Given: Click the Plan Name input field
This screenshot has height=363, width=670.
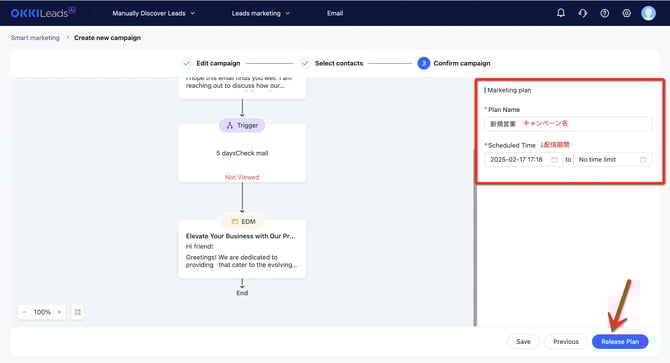Looking at the screenshot, I should [568, 124].
